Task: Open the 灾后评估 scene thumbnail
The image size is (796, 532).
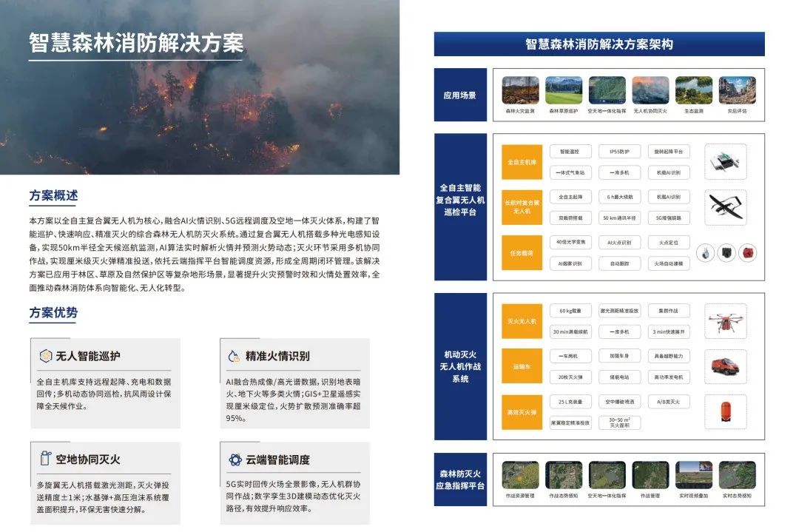Action: [x=737, y=90]
